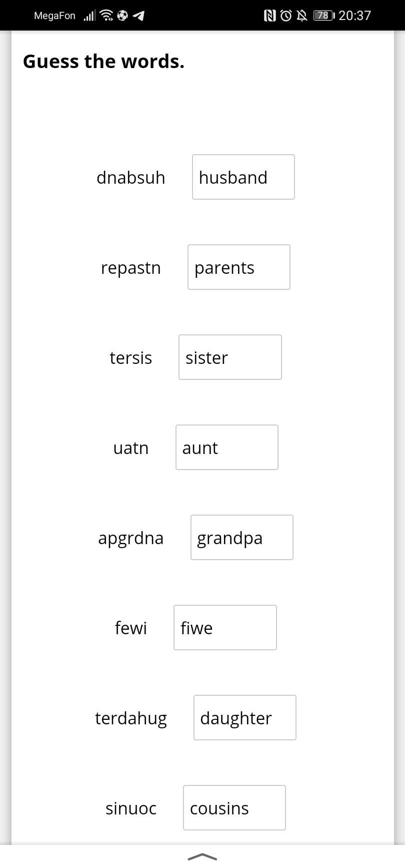Click the field with misspelled fiwe
This screenshot has width=405, height=868.
click(225, 628)
